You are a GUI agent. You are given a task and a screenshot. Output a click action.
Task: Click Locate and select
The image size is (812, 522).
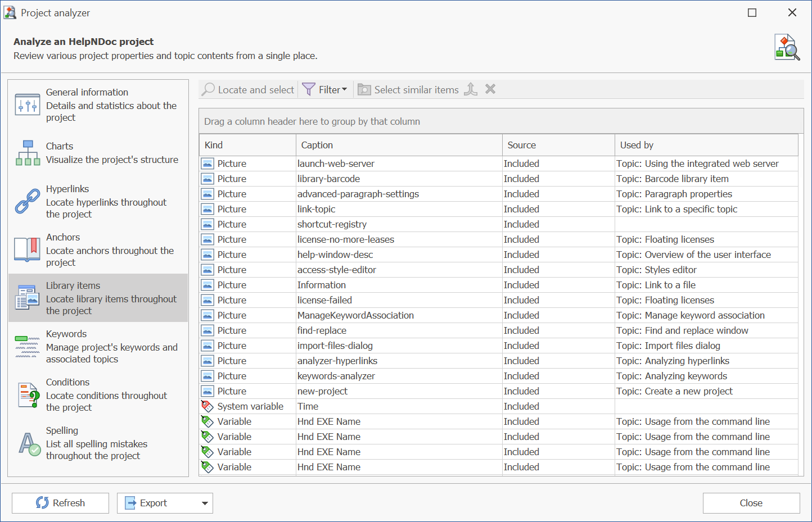click(x=248, y=89)
